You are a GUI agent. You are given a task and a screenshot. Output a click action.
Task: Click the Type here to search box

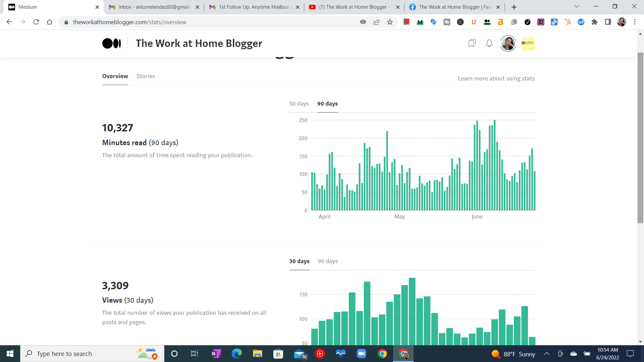click(92, 354)
